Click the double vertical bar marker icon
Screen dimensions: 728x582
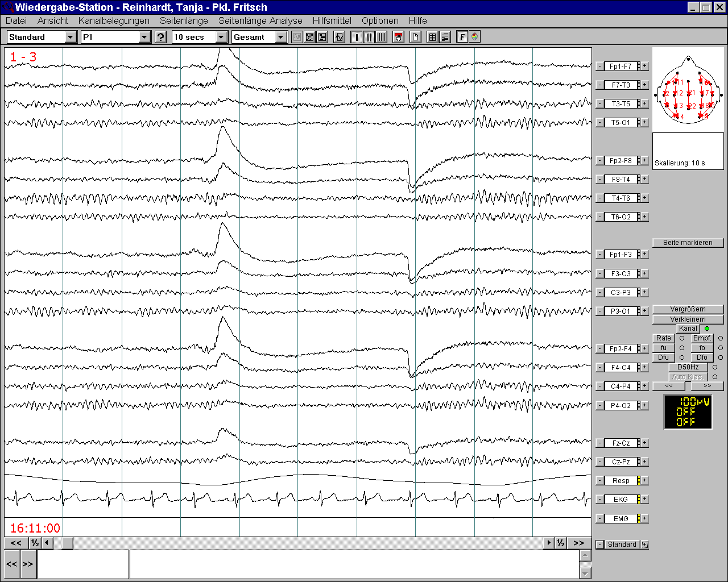pos(369,37)
